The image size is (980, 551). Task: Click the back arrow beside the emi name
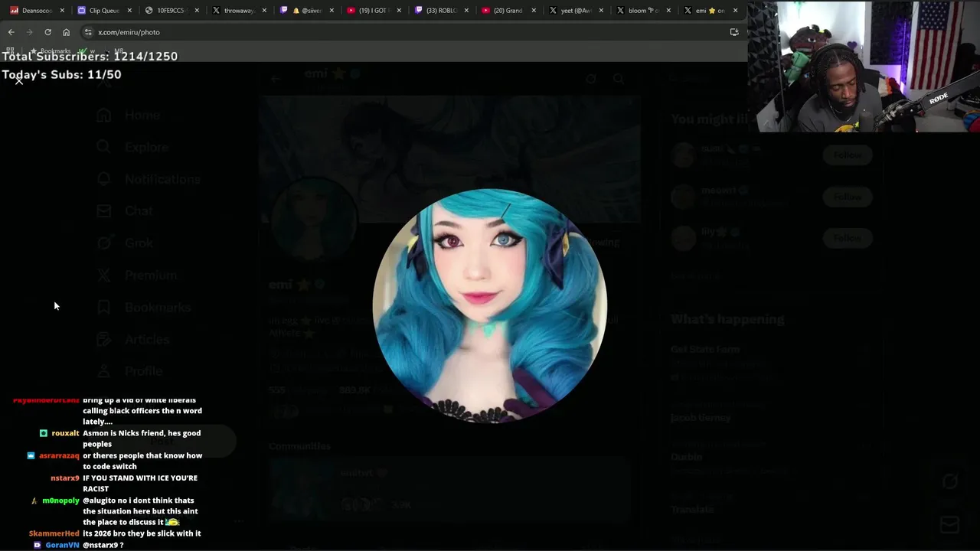click(x=276, y=78)
